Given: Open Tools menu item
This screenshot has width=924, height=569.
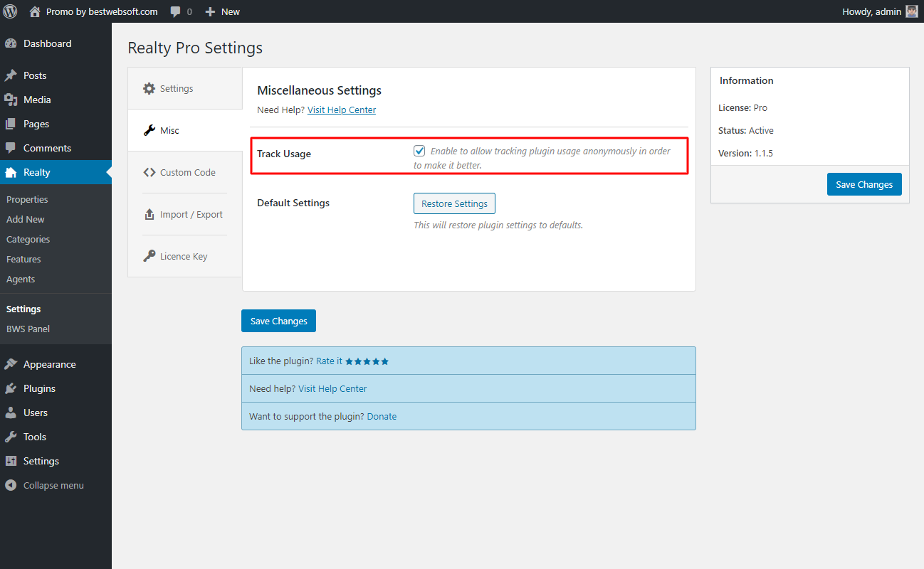Looking at the screenshot, I should [56, 437].
